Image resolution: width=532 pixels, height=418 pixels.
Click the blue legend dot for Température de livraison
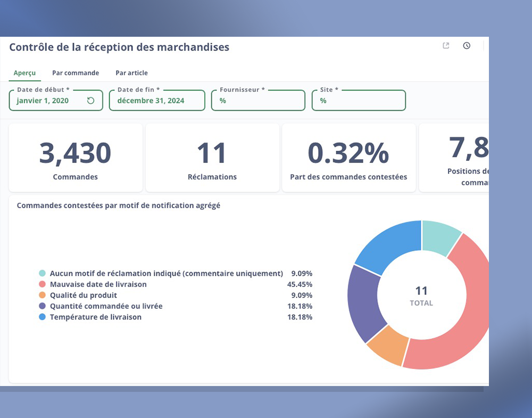(x=42, y=317)
